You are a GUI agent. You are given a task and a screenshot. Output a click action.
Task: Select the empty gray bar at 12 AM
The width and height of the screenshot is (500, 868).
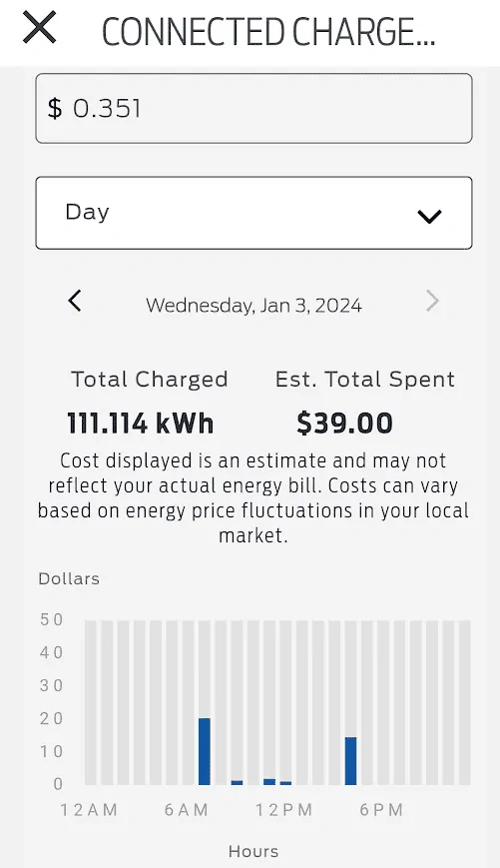point(90,702)
